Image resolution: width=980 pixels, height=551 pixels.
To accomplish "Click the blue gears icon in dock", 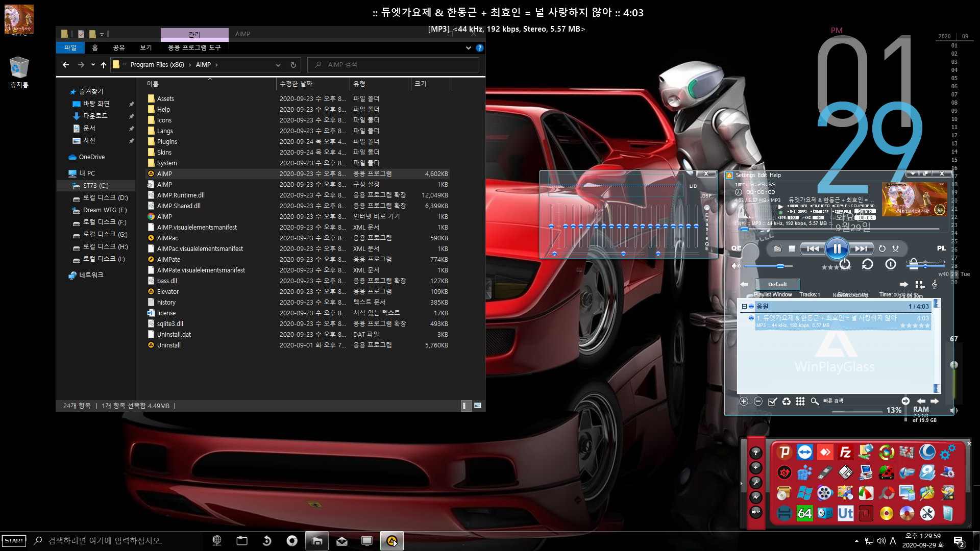I will (x=947, y=452).
